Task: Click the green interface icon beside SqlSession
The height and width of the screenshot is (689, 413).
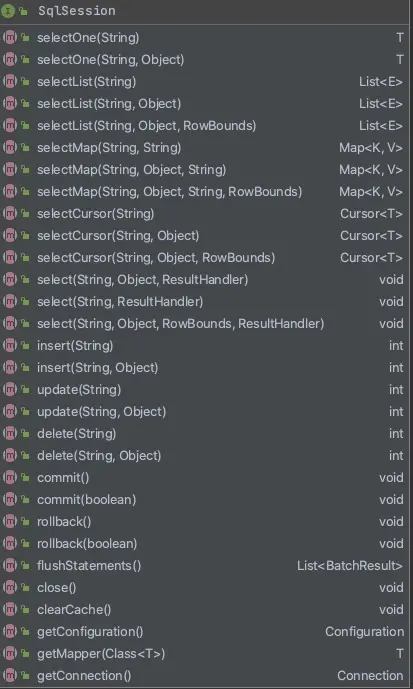Action: [7, 11]
